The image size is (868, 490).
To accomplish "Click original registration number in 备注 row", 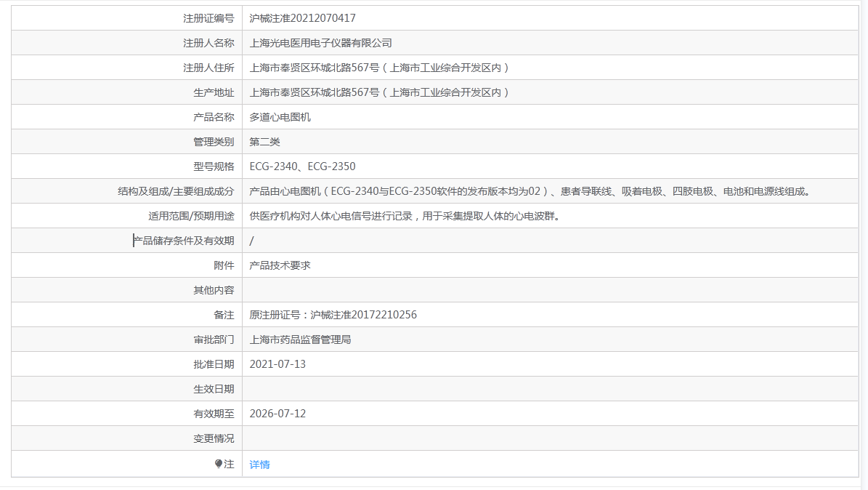I will [x=333, y=315].
